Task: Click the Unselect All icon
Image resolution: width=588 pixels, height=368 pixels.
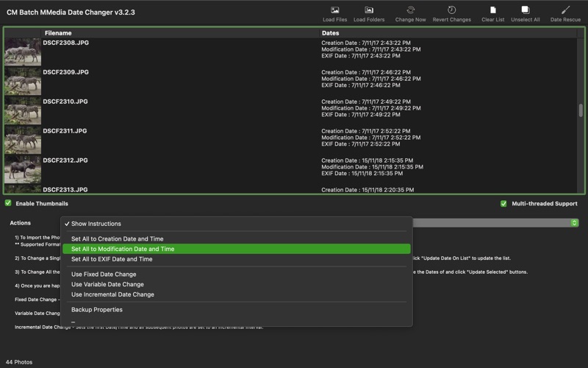Action: coord(525,10)
